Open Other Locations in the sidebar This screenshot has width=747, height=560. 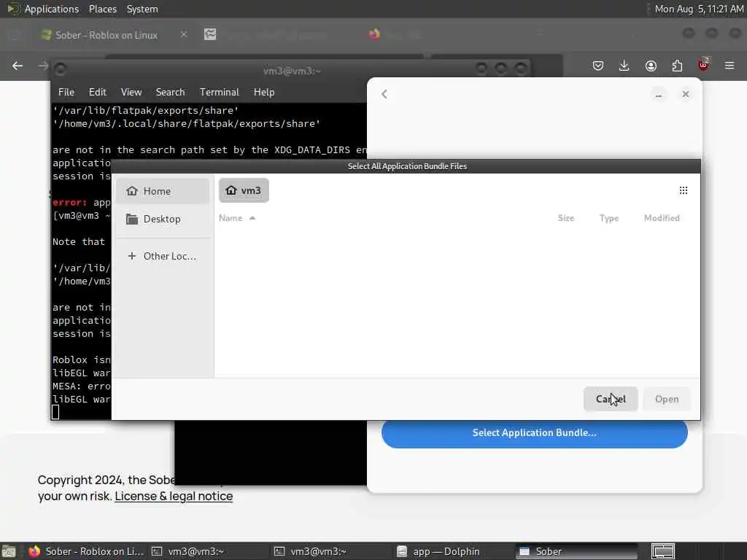(163, 256)
